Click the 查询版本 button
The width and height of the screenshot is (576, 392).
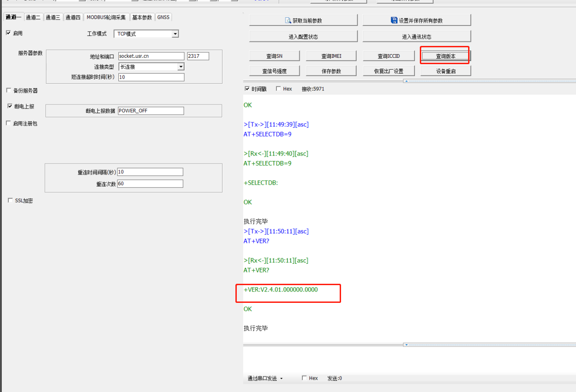(x=445, y=56)
